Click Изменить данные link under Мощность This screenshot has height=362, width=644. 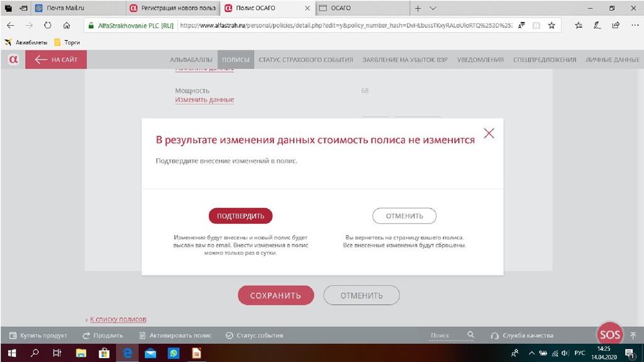204,100
